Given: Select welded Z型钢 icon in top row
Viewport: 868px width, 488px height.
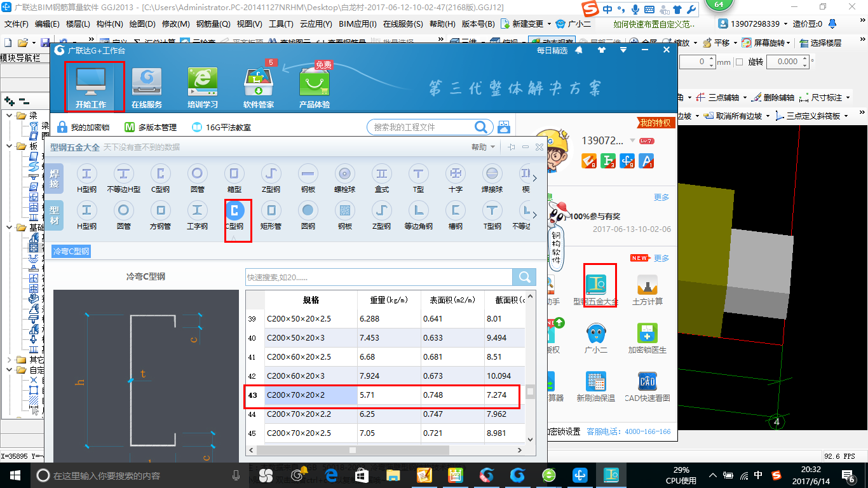Looking at the screenshot, I should coord(271,173).
